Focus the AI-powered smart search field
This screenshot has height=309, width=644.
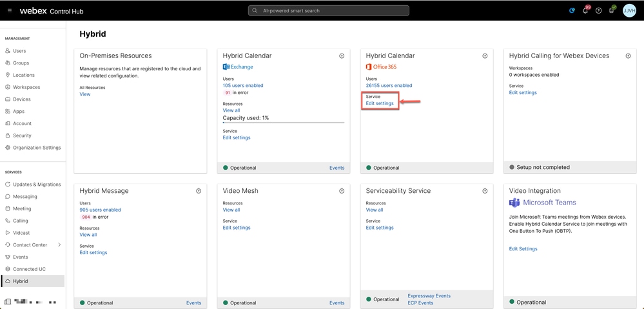tap(329, 11)
